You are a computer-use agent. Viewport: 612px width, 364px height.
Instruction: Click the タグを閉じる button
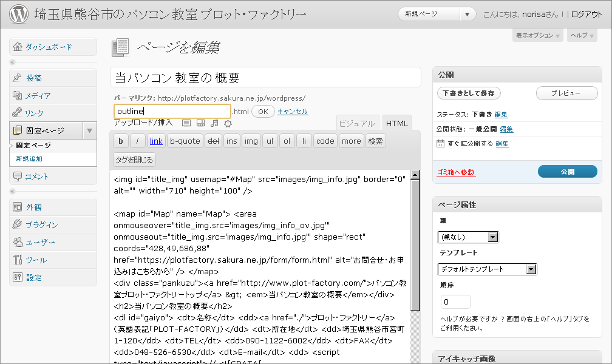[x=134, y=160]
